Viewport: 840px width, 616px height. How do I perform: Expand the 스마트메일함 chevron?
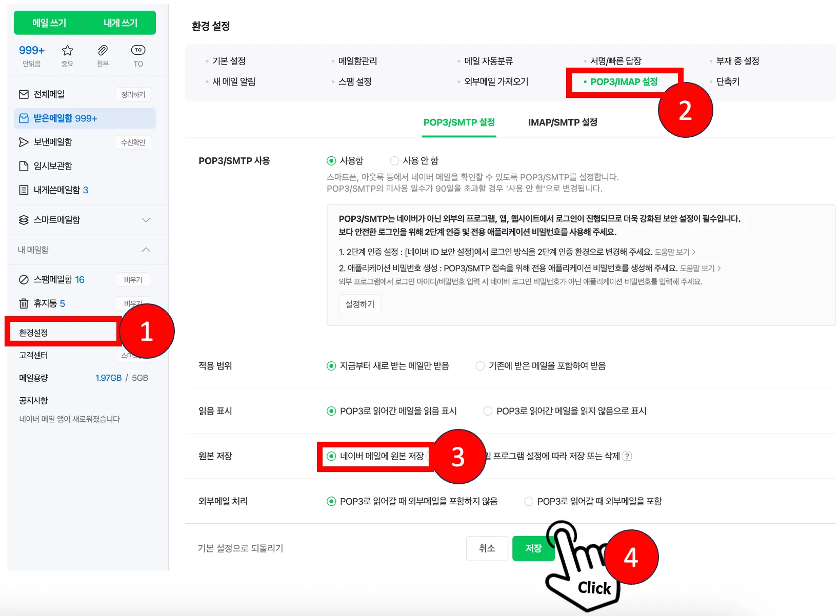point(146,220)
